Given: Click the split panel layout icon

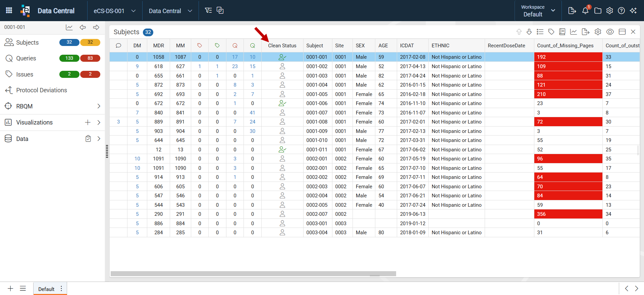Looking at the screenshot, I should coord(622,32).
